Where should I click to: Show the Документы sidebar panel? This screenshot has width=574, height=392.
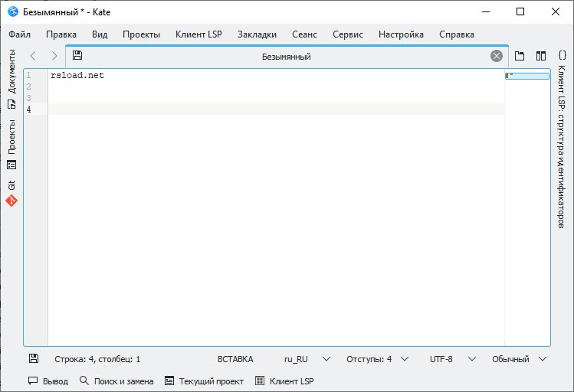click(11, 71)
